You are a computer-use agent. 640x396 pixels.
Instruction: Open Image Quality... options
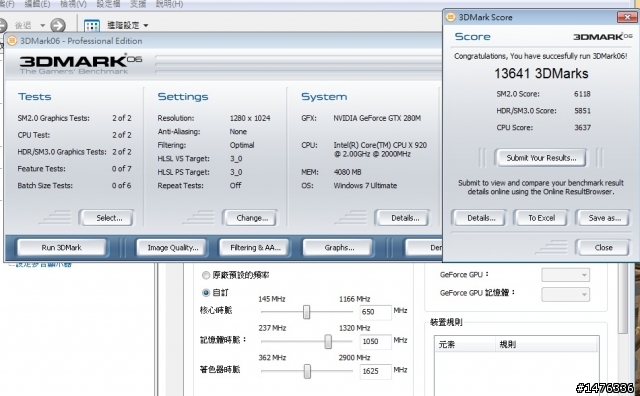(172, 247)
